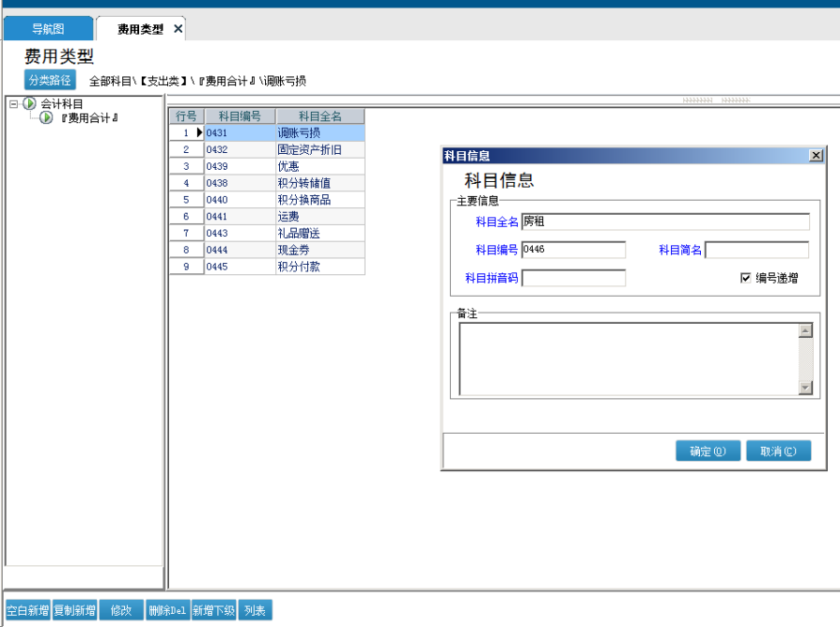840x627 pixels.
Task: Toggle the 编号递增 checkbox
Action: (745, 277)
